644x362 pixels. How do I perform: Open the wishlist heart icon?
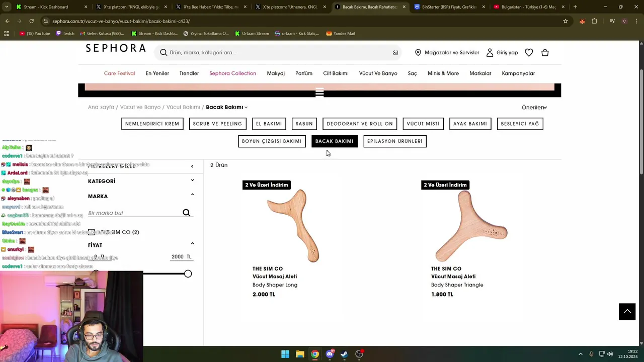529,52
